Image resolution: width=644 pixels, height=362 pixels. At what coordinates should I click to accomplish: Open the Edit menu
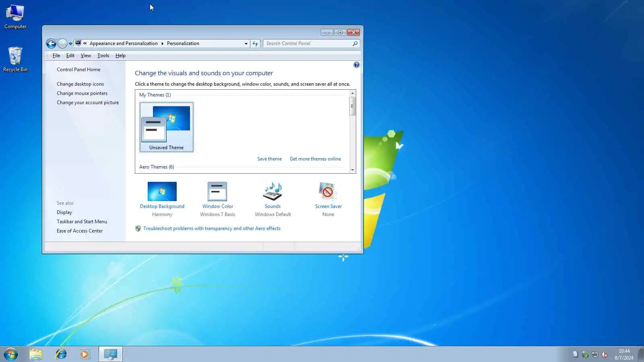coord(70,56)
